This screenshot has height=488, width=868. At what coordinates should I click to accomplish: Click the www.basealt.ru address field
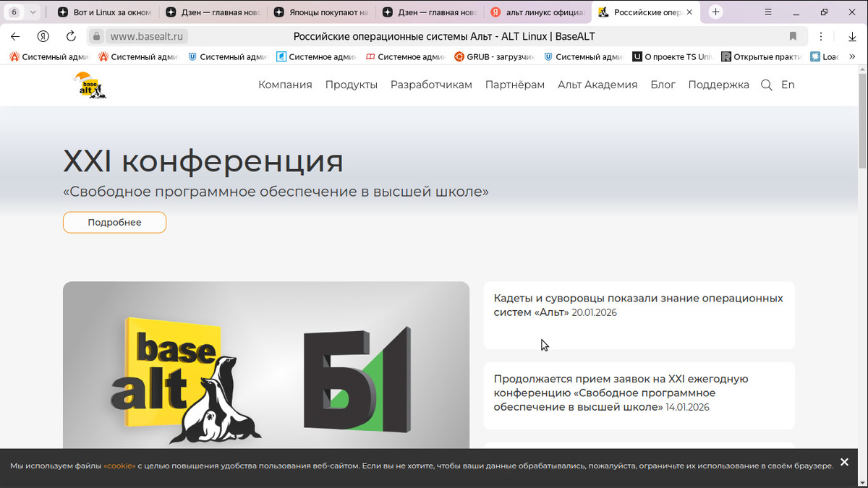(147, 36)
